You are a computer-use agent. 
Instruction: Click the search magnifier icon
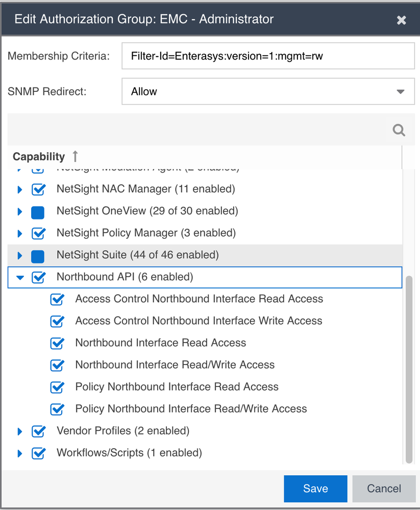click(x=399, y=130)
